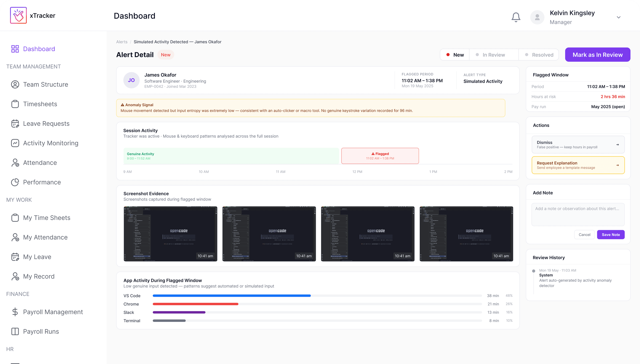
Task: Click the Terminal usage bar
Action: click(169, 321)
